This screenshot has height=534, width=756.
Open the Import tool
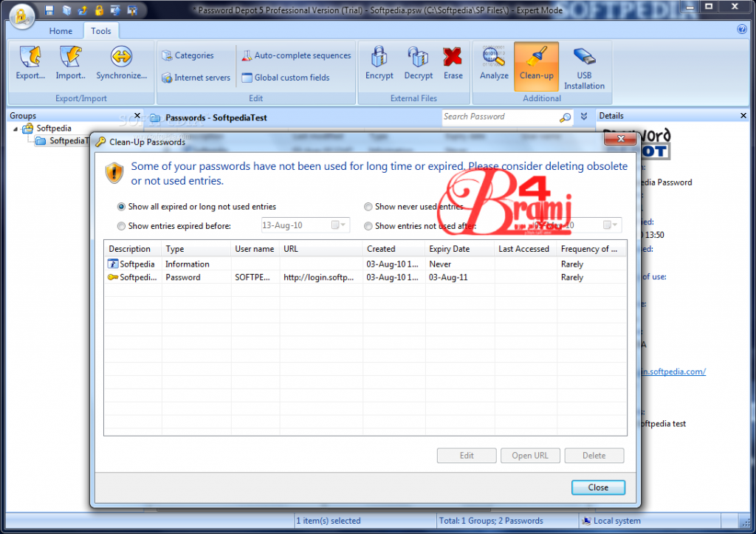(x=70, y=63)
